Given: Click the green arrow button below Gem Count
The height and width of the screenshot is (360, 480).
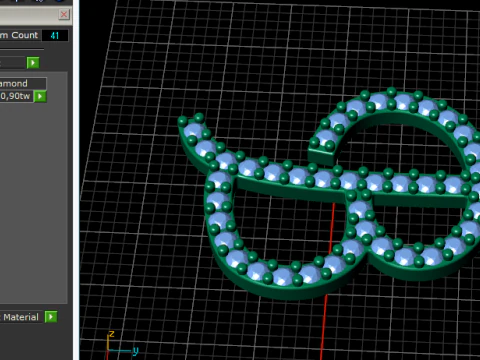Looking at the screenshot, I should tap(33, 63).
